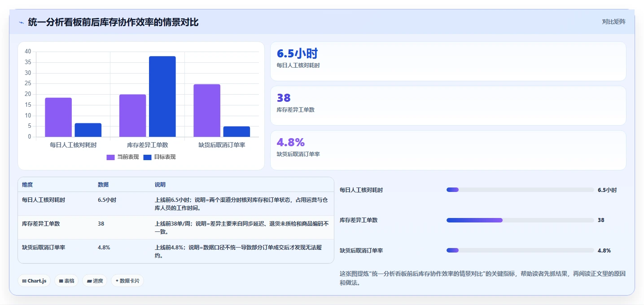
Task: Click the lightning icon beside the title
Action: click(x=21, y=22)
